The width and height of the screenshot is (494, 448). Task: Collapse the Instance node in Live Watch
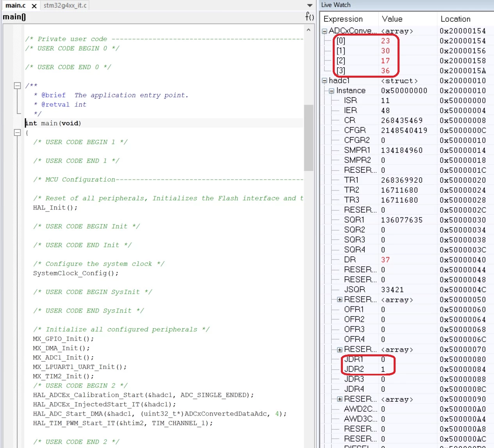pos(332,91)
